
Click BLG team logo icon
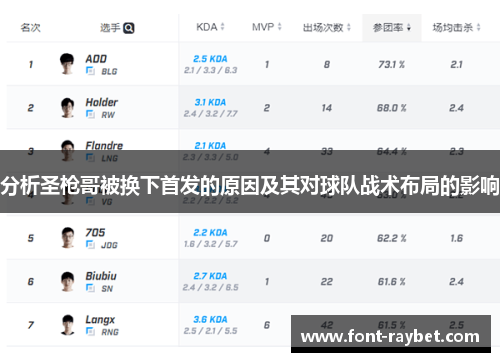[90, 71]
